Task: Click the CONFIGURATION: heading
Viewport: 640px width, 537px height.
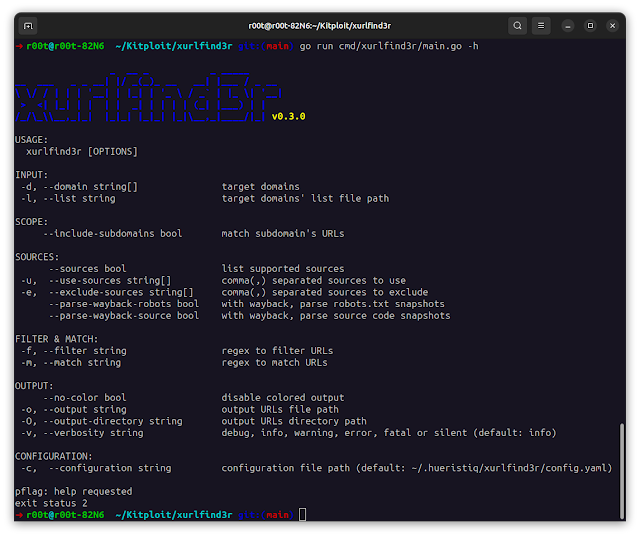Action: coord(54,456)
